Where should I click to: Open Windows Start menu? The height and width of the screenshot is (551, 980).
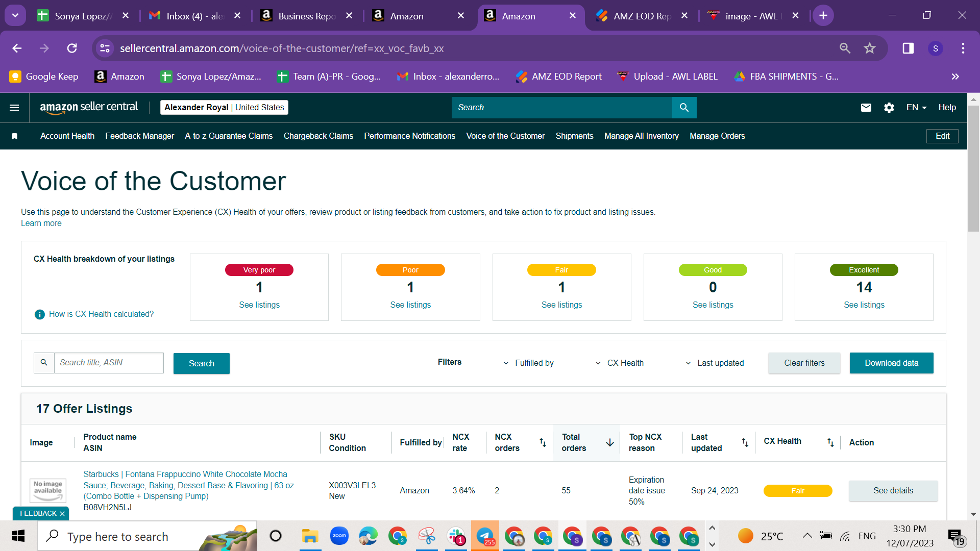point(18,536)
